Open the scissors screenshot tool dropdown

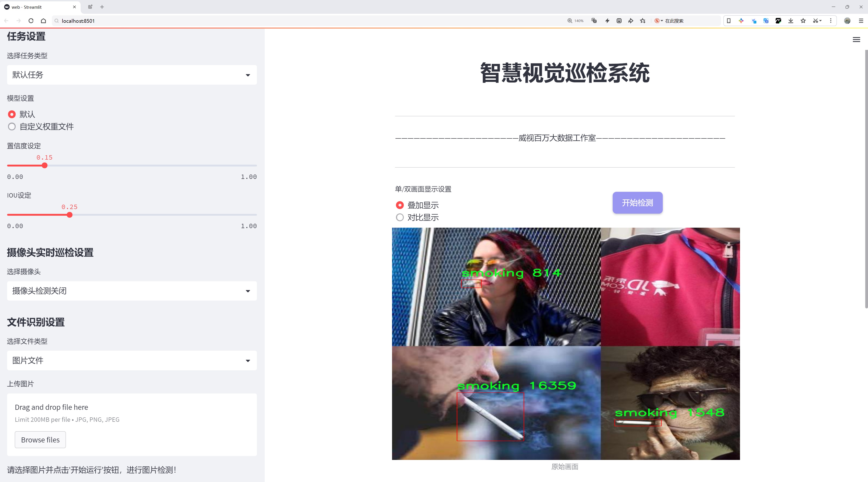coord(817,20)
